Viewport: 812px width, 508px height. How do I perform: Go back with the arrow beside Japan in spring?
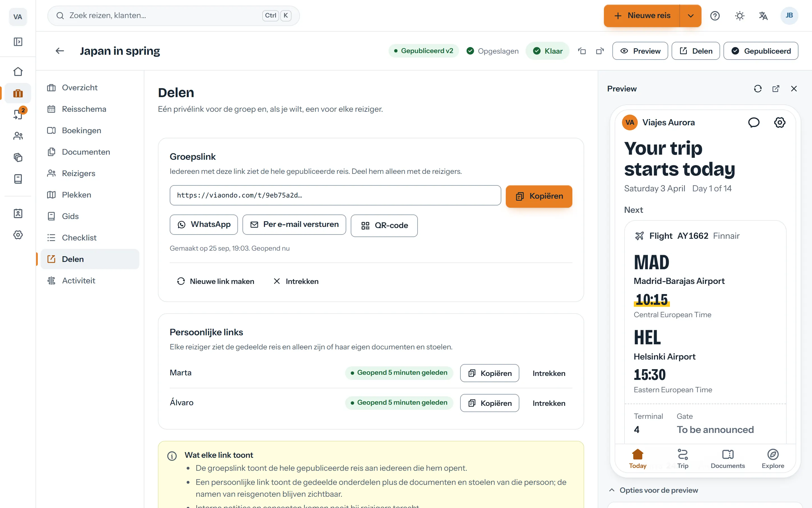(60, 51)
